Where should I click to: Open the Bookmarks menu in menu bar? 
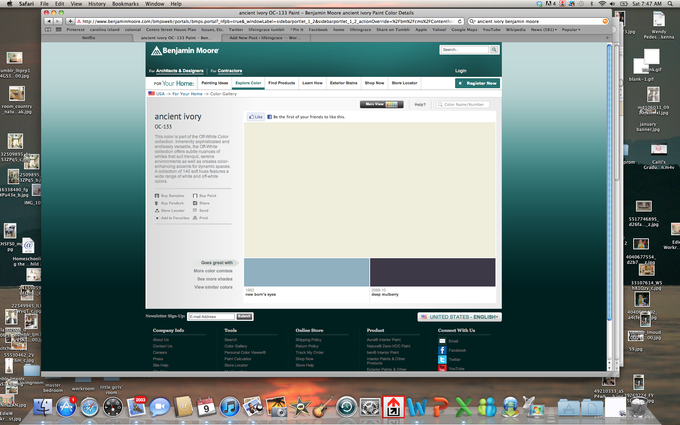[x=125, y=3]
